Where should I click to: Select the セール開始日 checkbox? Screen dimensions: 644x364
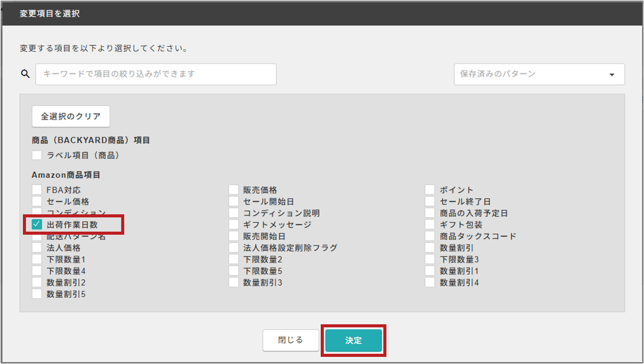(233, 202)
